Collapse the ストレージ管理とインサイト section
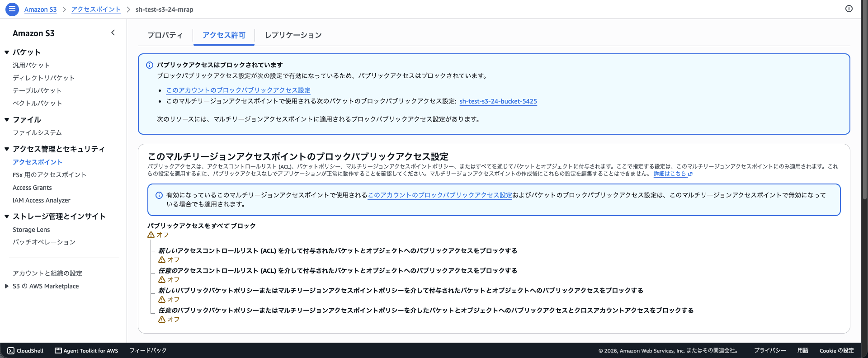Screen dimensions: 868x358 click(x=7, y=217)
